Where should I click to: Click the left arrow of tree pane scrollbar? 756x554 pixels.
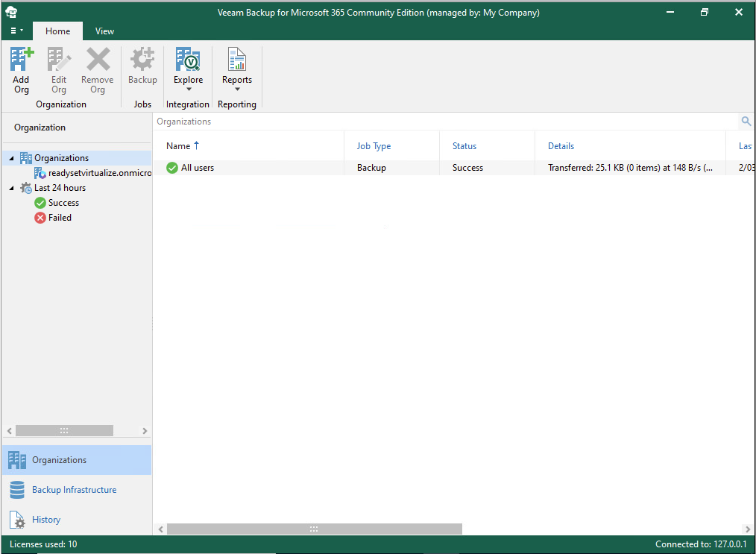click(x=9, y=430)
